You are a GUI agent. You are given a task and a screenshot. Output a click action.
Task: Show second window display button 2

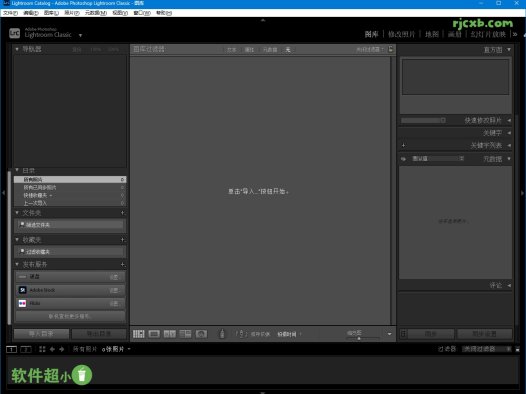point(26,349)
